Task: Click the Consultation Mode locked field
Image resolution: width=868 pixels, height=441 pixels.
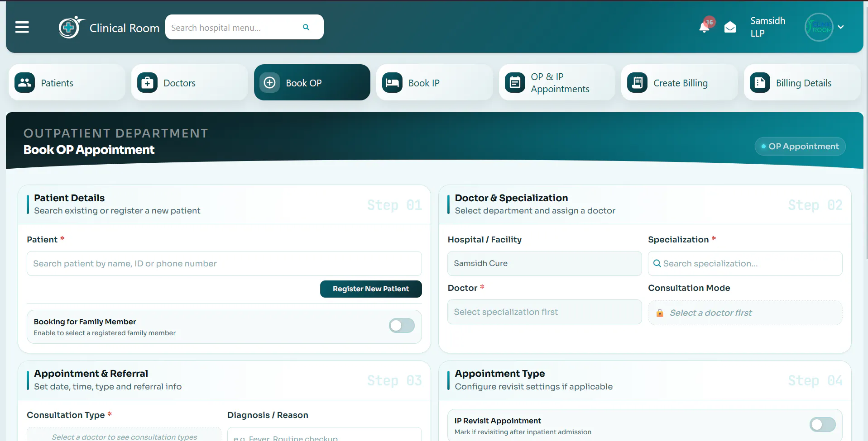Action: (745, 313)
